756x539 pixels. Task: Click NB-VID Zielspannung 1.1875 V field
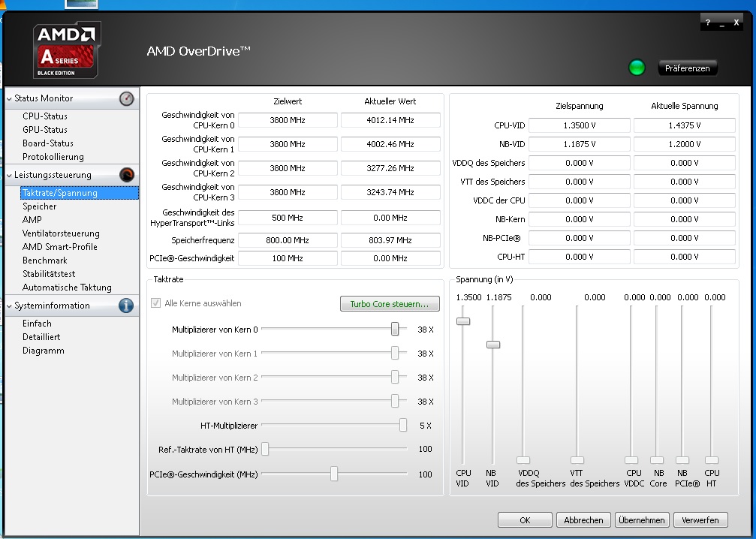tap(579, 144)
